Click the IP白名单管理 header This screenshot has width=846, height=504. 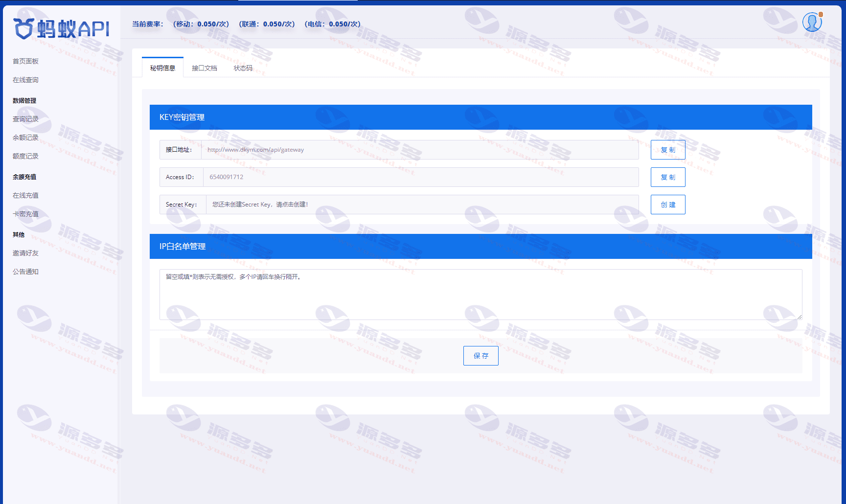[481, 246]
